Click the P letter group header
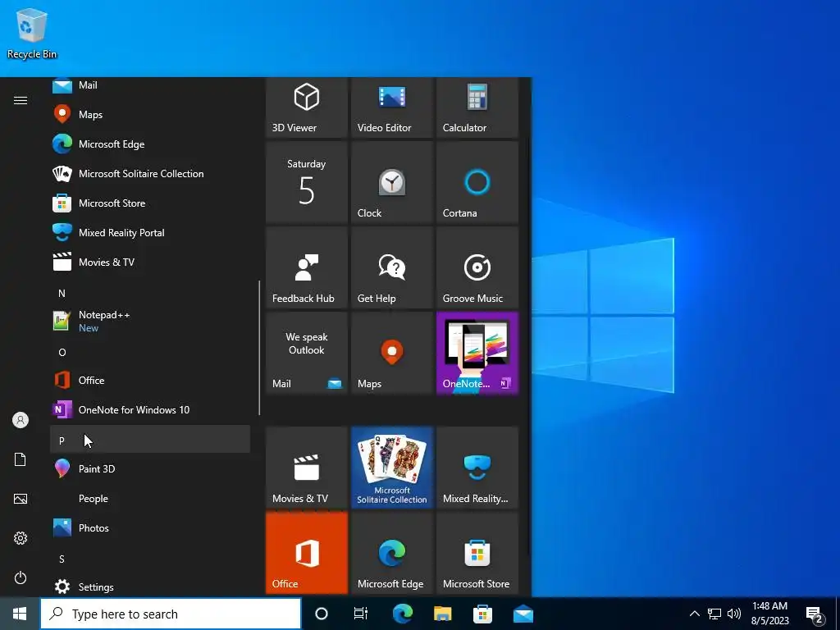840x630 pixels. 150,441
